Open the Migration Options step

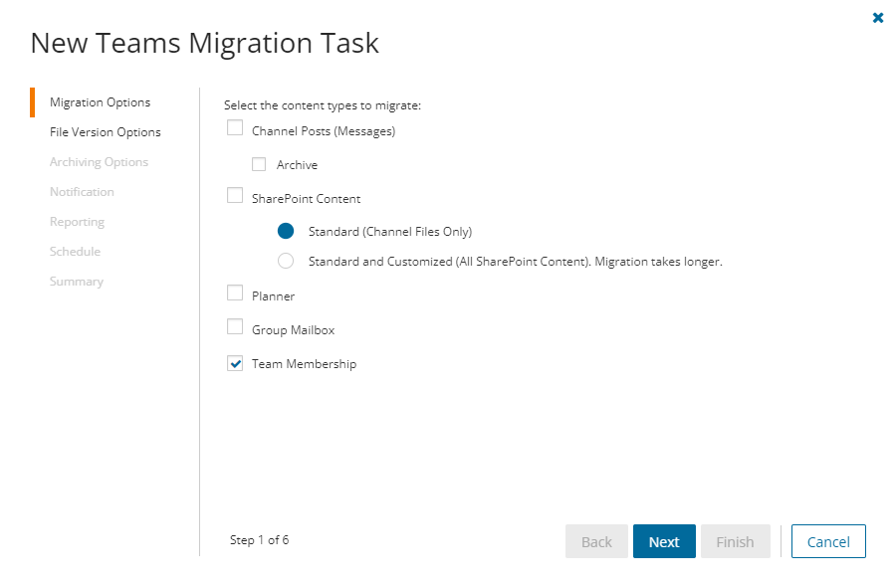(x=100, y=102)
